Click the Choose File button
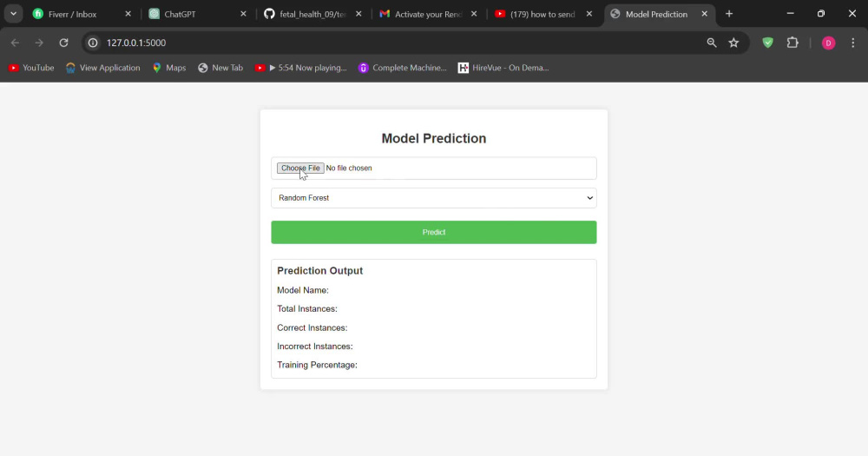 click(x=300, y=168)
